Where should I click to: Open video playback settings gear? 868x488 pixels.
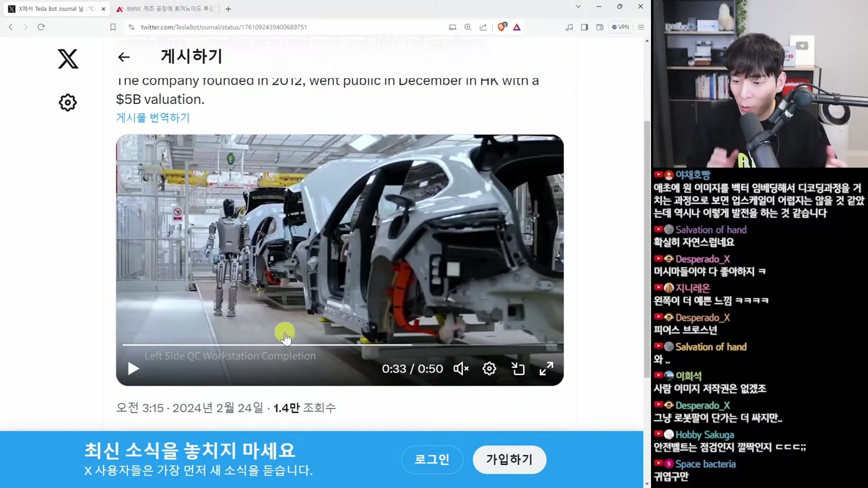490,369
